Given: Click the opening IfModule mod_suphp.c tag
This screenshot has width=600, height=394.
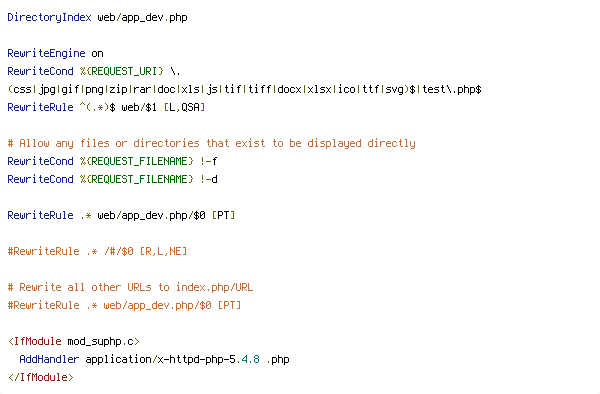Looking at the screenshot, I should [x=73, y=341].
